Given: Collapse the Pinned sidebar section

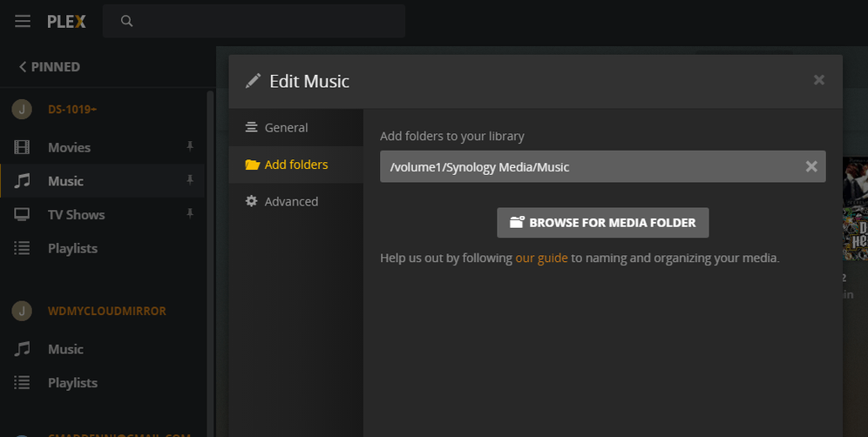Looking at the screenshot, I should 49,67.
